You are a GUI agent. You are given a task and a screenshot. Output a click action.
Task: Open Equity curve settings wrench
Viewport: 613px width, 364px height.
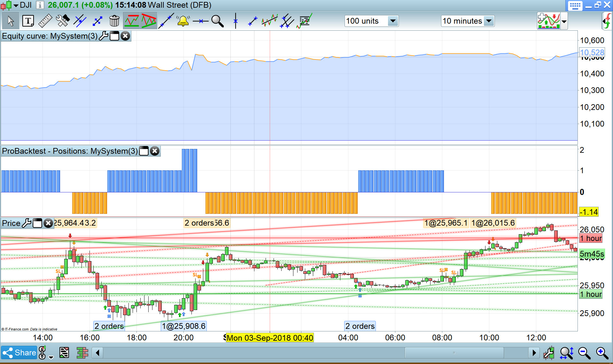104,36
